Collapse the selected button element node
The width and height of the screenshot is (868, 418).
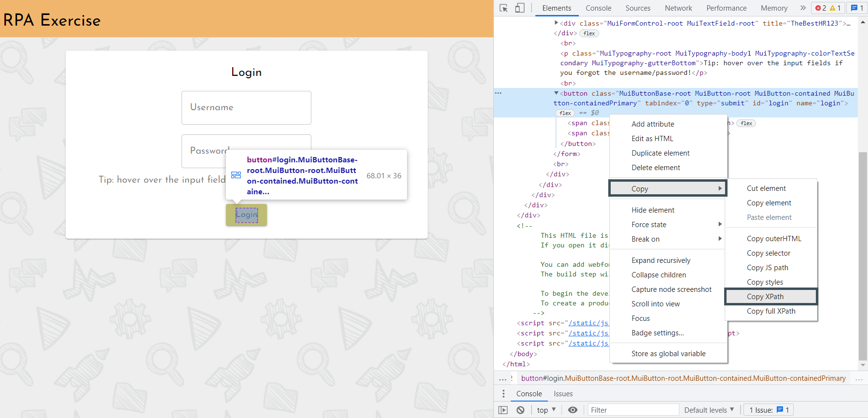[556, 93]
